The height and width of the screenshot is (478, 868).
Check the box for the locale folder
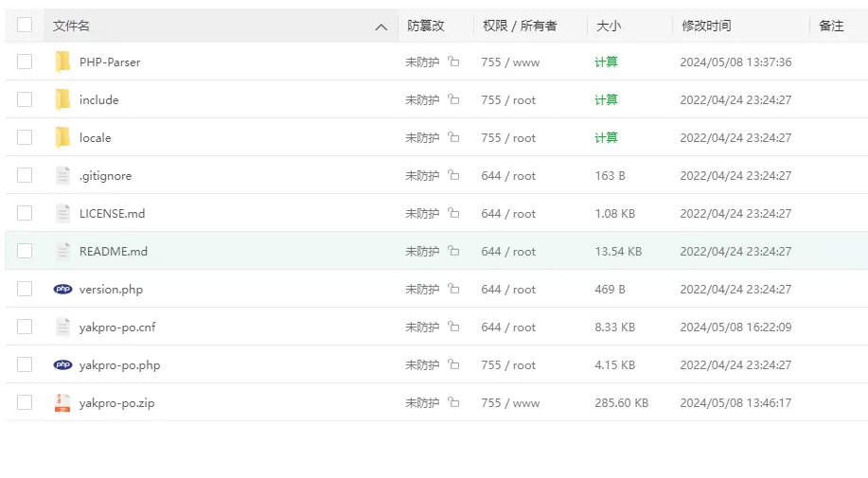pyautogui.click(x=25, y=138)
